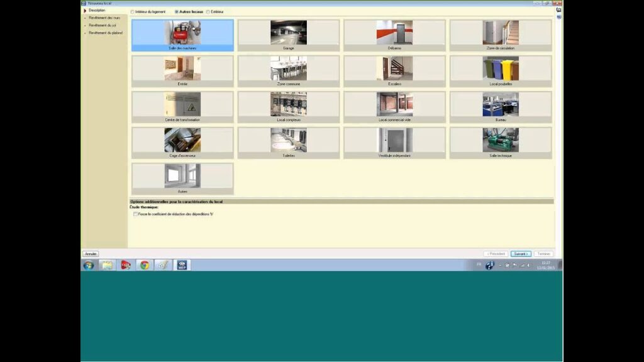Select the Autres room thumbnail
The width and height of the screenshot is (644, 362).
[182, 178]
